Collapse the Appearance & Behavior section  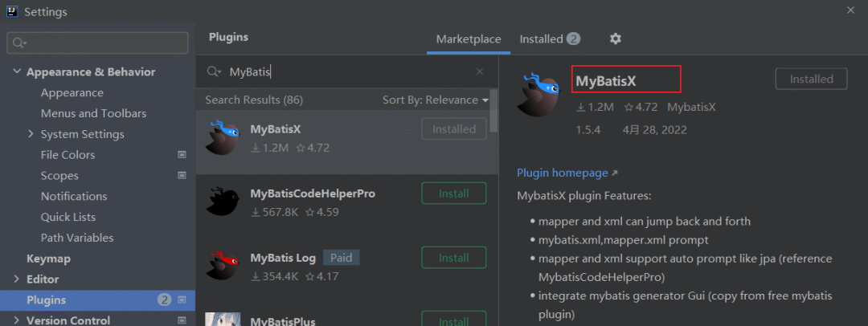[17, 72]
